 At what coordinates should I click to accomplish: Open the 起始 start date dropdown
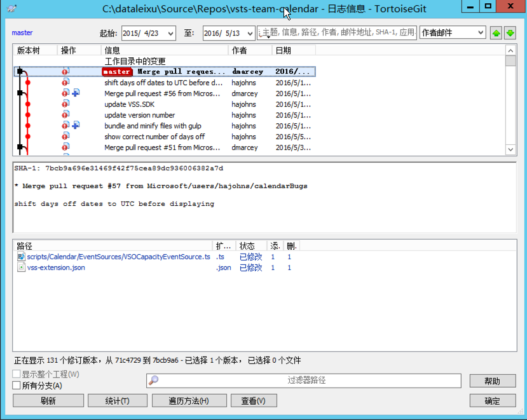click(171, 33)
